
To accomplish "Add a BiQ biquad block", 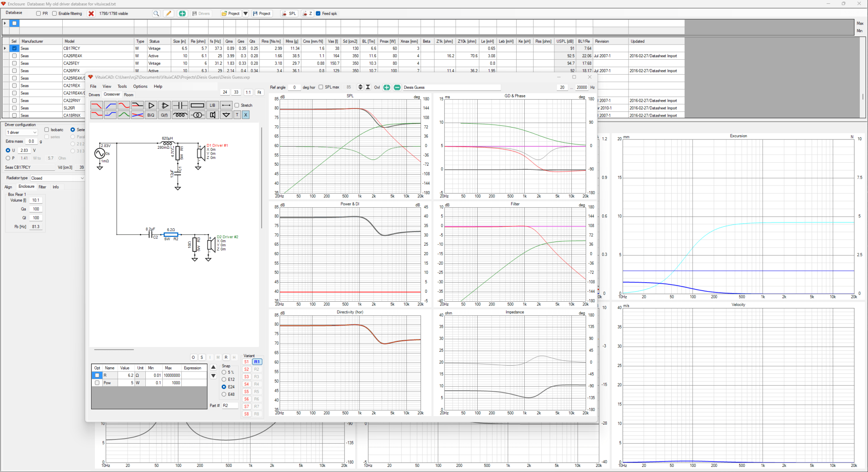I will click(151, 115).
